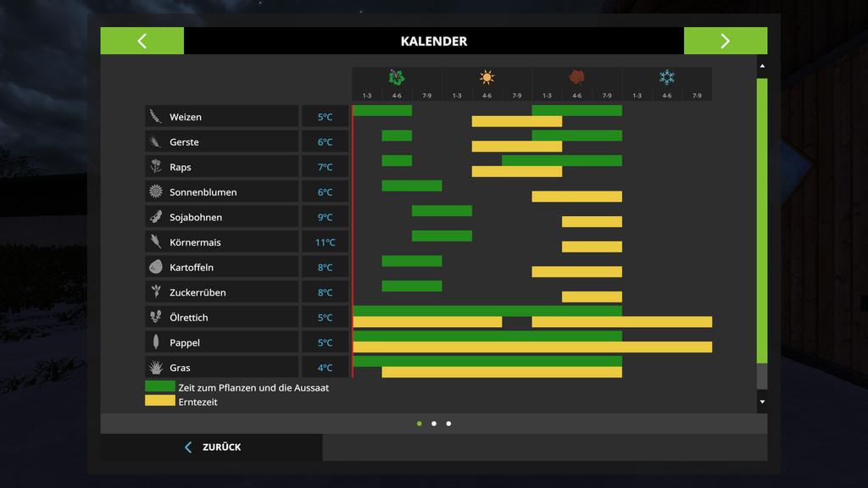
Task: Select the spring season flower icon
Action: tap(397, 77)
